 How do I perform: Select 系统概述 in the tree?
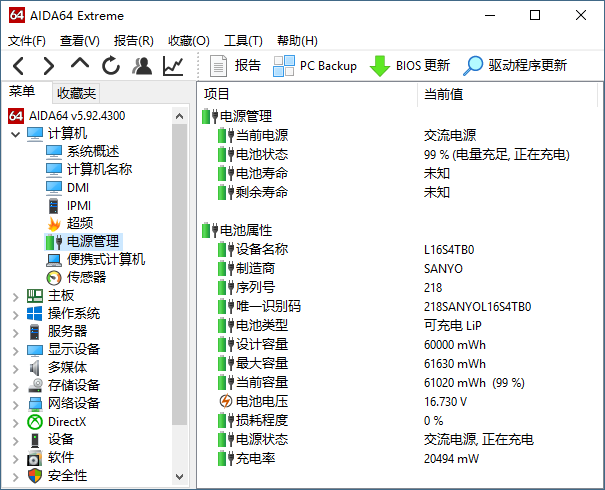click(x=93, y=152)
